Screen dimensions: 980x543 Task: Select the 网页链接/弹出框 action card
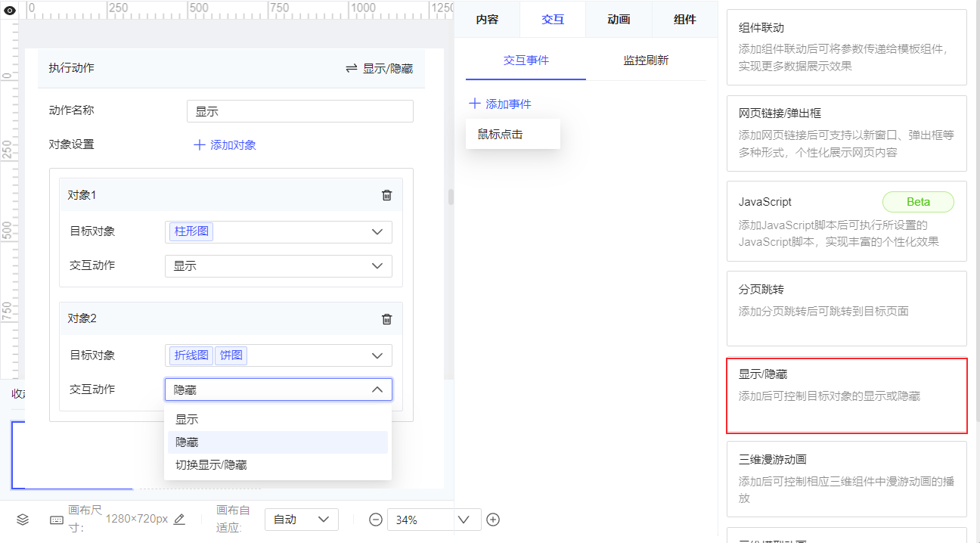[847, 133]
